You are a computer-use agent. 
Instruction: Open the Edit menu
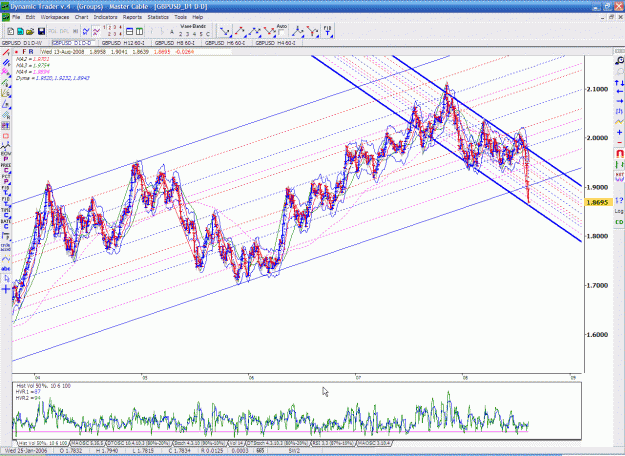click(30, 17)
